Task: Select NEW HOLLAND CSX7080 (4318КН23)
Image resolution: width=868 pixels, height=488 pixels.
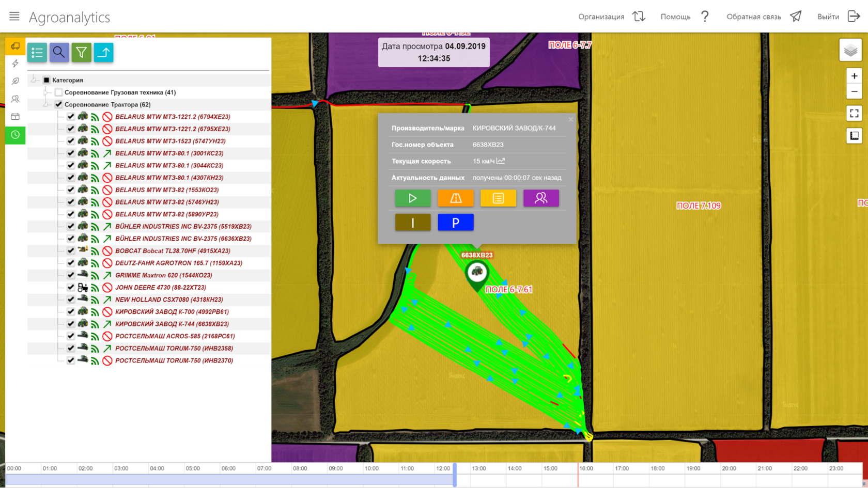Action: (x=169, y=300)
